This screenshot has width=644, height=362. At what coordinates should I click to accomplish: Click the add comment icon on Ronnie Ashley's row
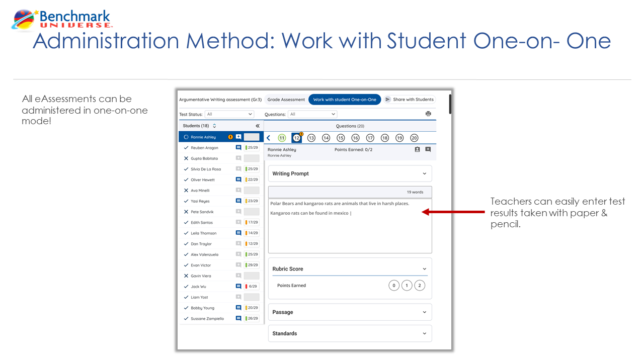pyautogui.click(x=238, y=137)
